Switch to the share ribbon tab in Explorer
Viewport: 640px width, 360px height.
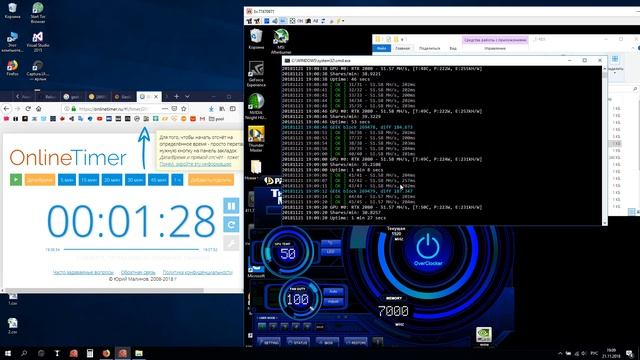click(x=429, y=48)
